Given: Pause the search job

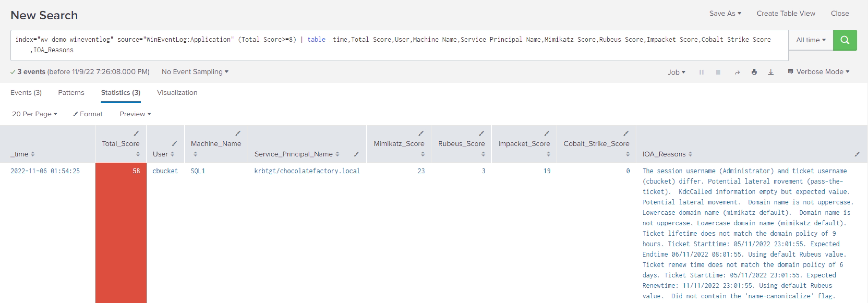Looking at the screenshot, I should click(x=701, y=72).
